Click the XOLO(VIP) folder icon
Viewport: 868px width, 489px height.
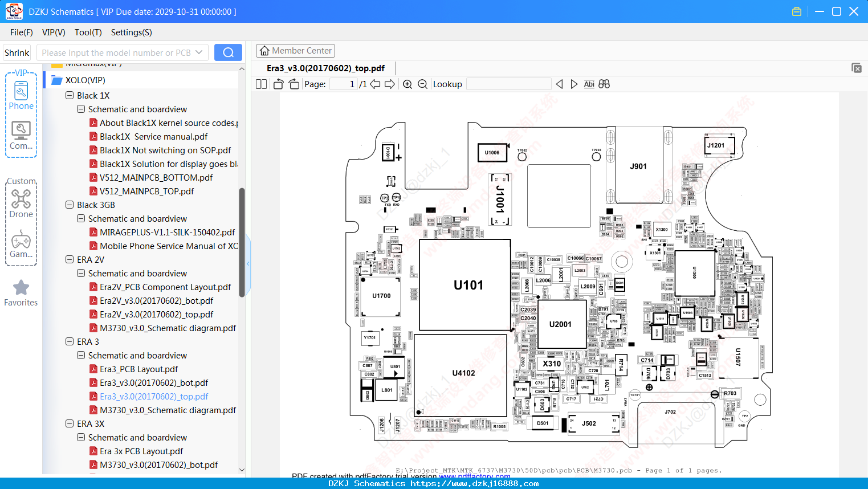(57, 80)
